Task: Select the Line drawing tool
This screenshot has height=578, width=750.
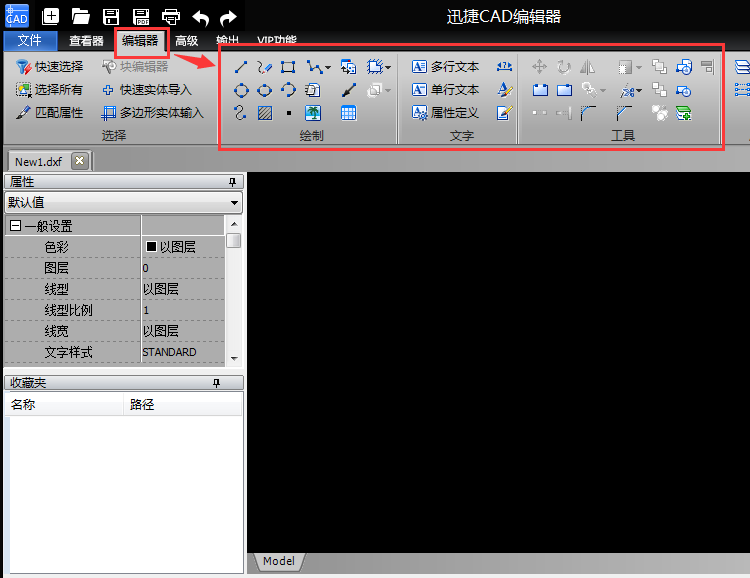Action: (x=240, y=68)
